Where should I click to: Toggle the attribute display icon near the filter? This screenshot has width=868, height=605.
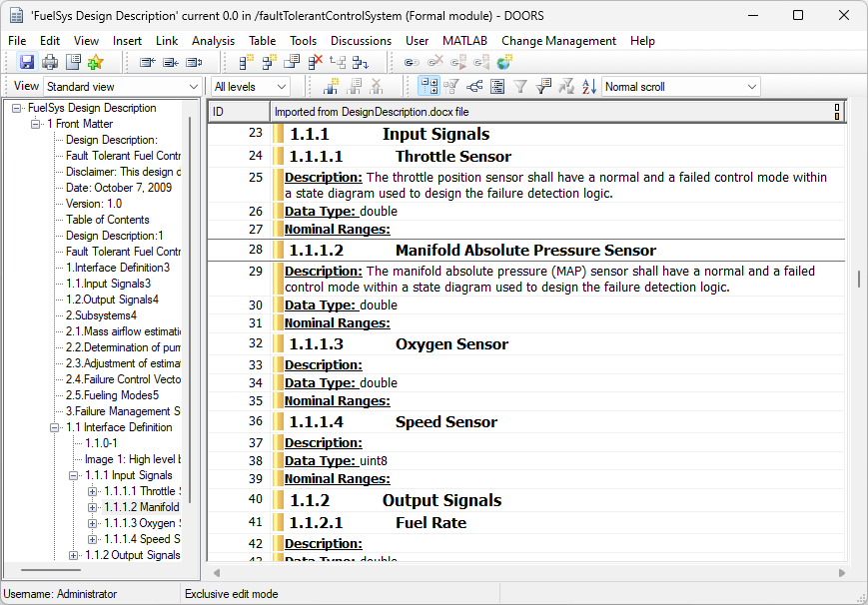click(541, 86)
